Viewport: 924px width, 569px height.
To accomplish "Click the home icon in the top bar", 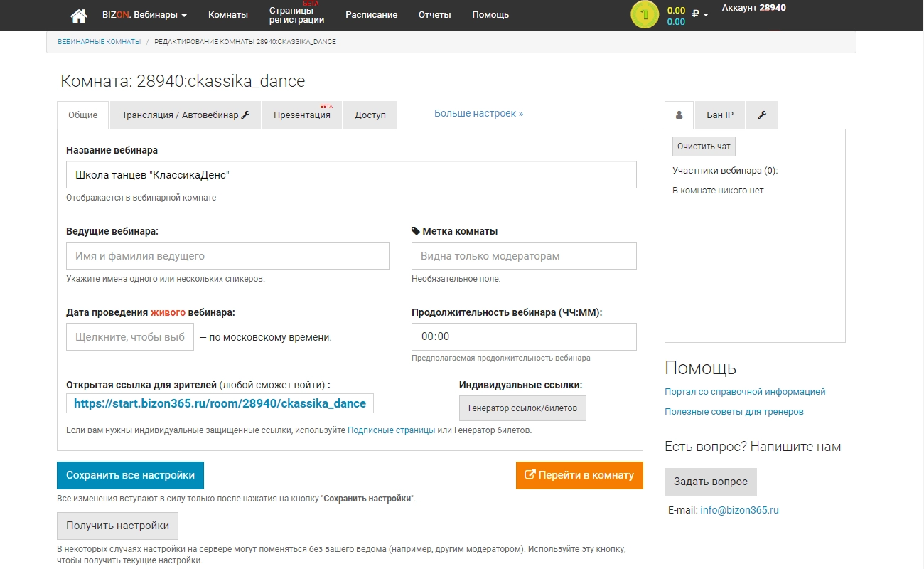I will point(79,15).
